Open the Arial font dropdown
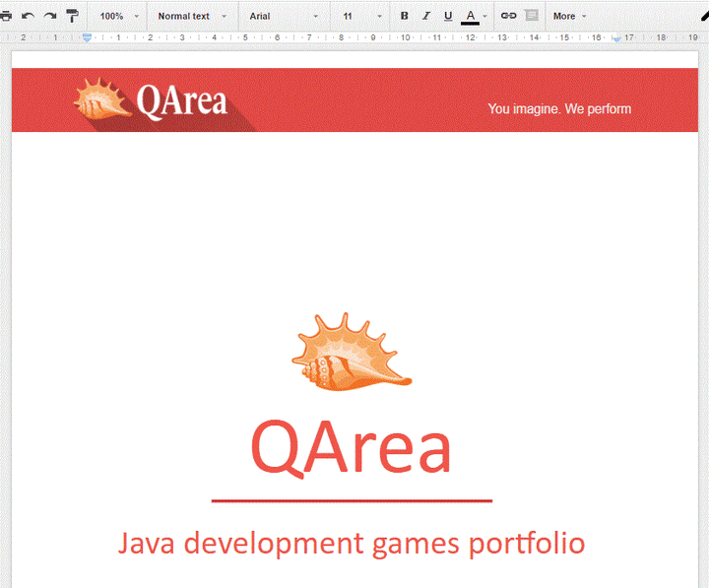Viewport: 709px width, 588px height. point(284,17)
